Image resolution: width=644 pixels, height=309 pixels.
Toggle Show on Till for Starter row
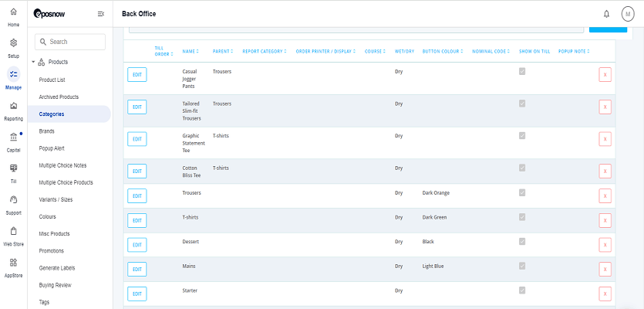click(522, 290)
